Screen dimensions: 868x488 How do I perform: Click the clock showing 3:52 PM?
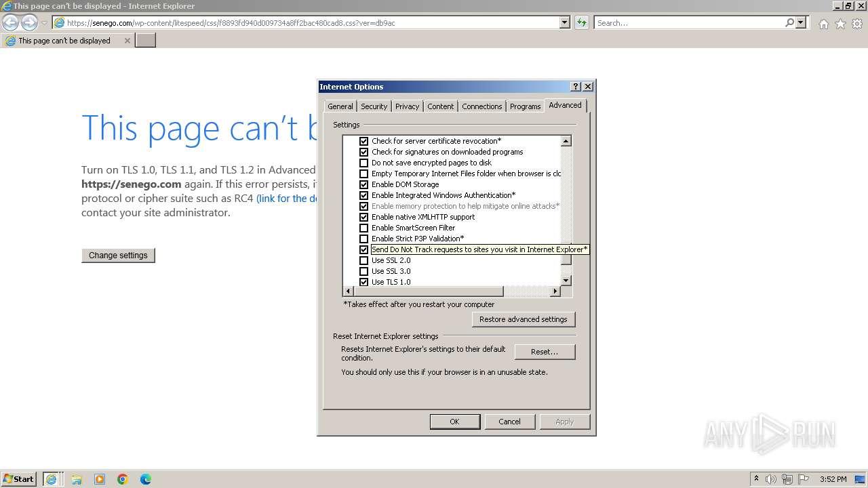point(833,479)
